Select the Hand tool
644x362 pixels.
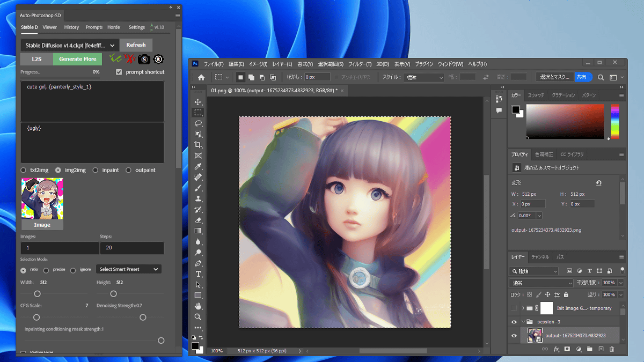(198, 306)
